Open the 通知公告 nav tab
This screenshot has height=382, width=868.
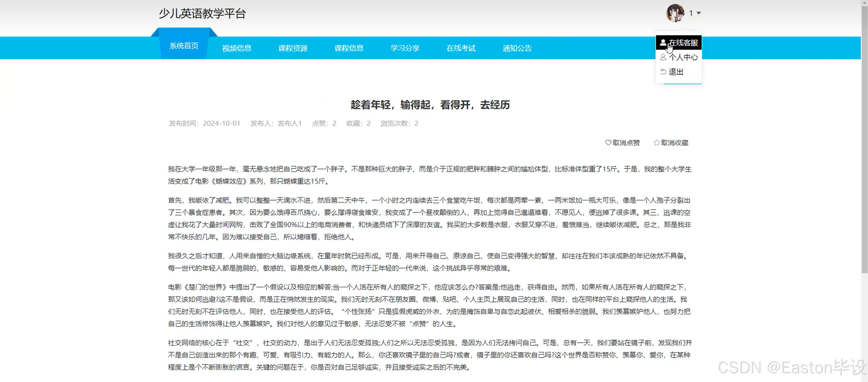click(x=517, y=48)
